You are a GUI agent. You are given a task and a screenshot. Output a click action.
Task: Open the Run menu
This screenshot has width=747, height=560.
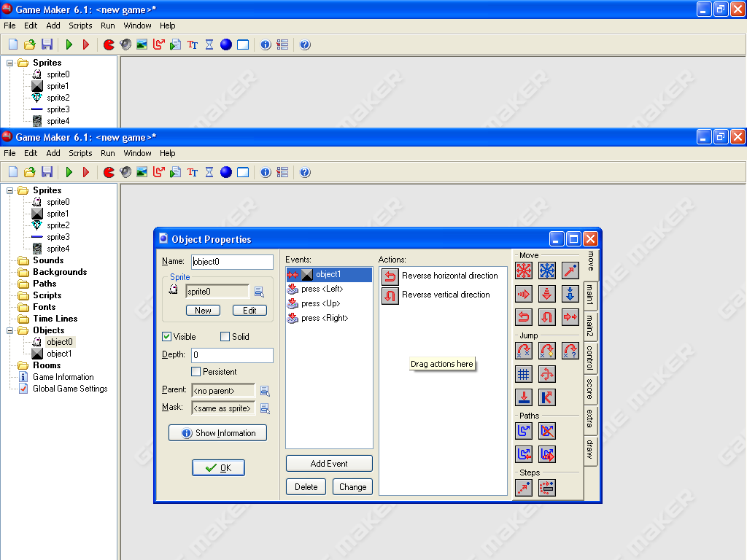(x=107, y=153)
